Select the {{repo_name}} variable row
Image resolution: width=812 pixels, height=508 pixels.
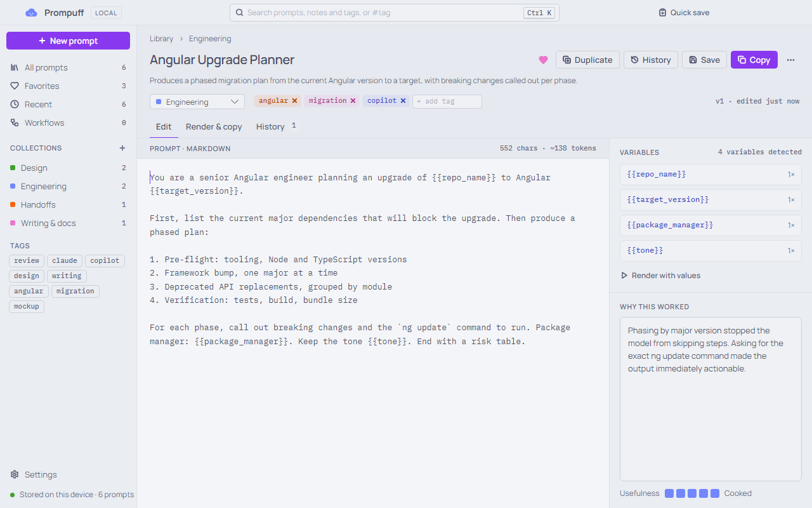[710, 174]
